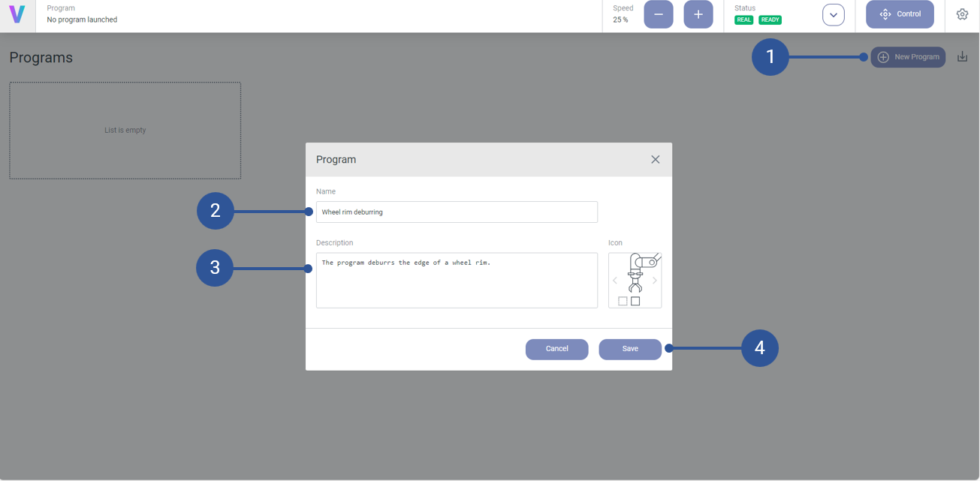980x481 pixels.
Task: Save the Wheel rim deburring program
Action: point(629,349)
